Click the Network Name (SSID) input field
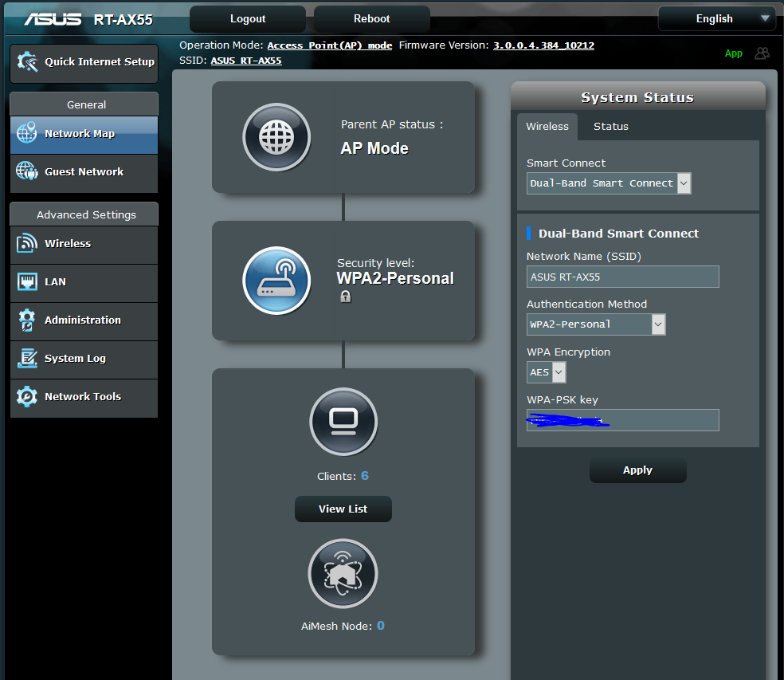Image resolution: width=784 pixels, height=680 pixels. [x=622, y=277]
